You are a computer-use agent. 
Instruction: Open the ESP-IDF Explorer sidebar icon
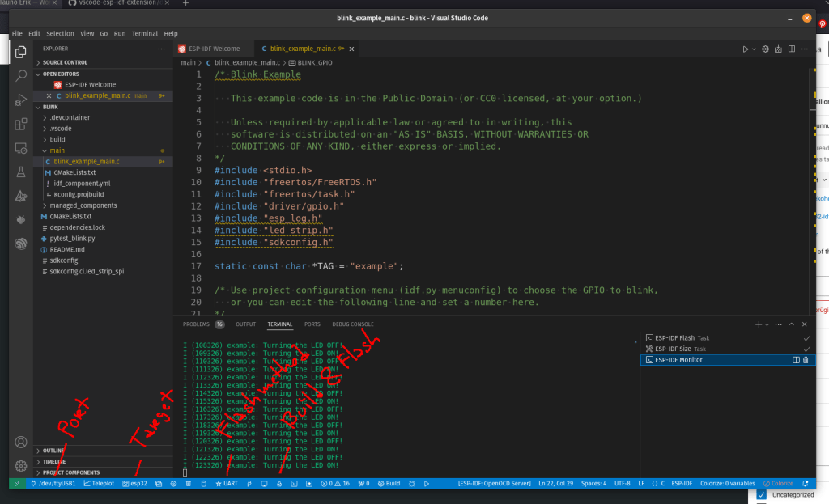pos(22,244)
